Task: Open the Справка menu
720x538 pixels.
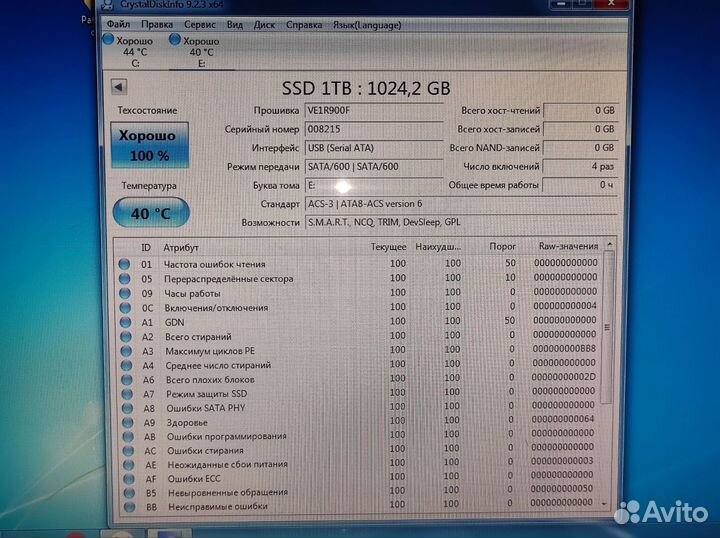Action: pos(304,25)
